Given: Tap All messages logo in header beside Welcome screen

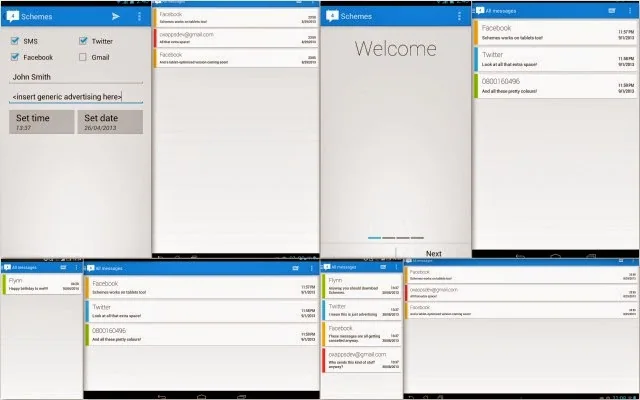Looking at the screenshot, I should click(480, 11).
